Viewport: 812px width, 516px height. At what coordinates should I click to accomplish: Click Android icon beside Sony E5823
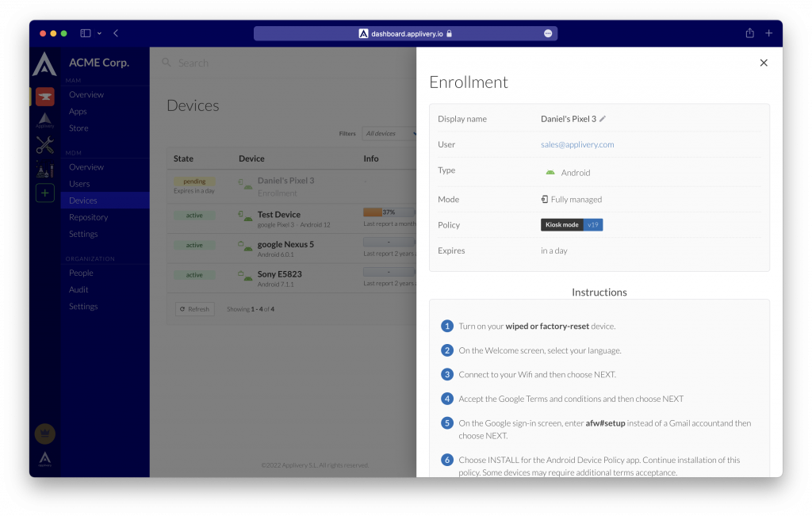tap(248, 277)
